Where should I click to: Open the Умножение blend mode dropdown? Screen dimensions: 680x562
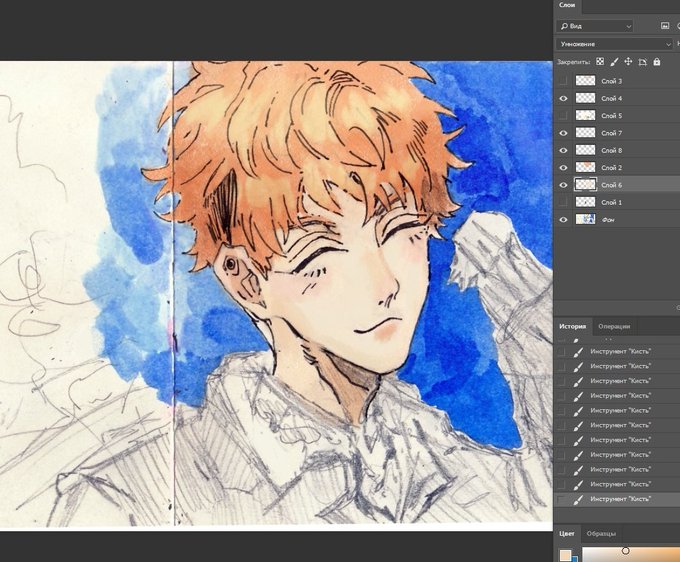614,44
